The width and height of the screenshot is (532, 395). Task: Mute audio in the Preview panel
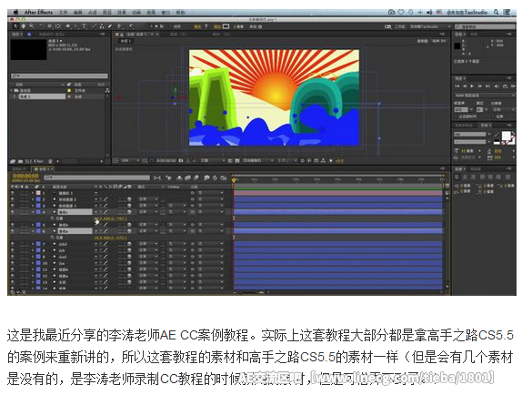497,86
